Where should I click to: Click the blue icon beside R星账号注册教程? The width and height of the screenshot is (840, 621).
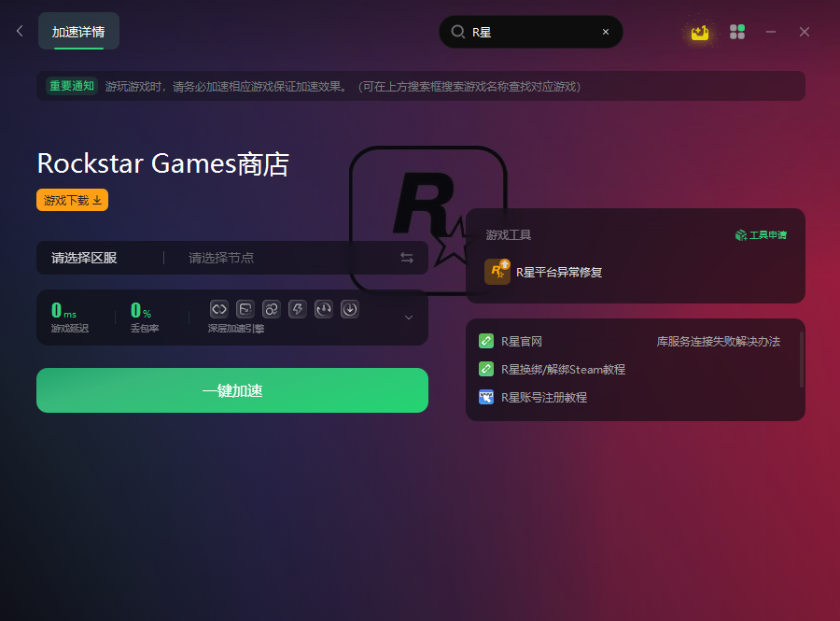[x=486, y=397]
